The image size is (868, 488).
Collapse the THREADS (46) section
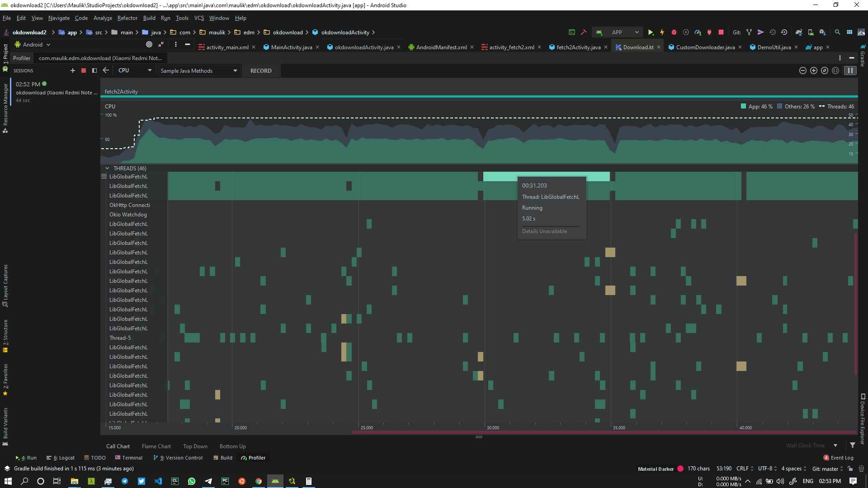click(x=107, y=169)
